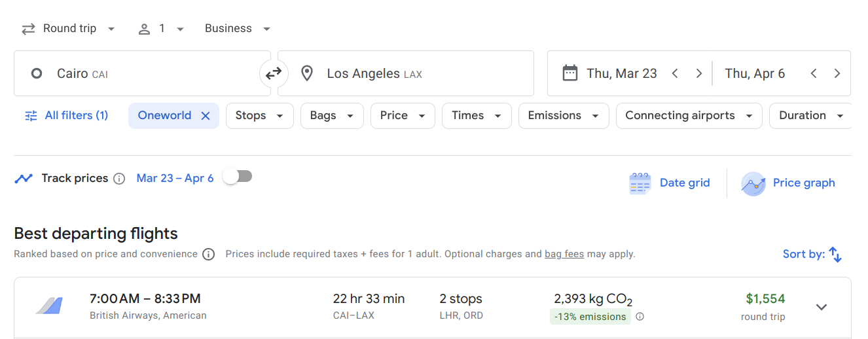Change the passenger count
868x339 pixels.
pyautogui.click(x=161, y=29)
